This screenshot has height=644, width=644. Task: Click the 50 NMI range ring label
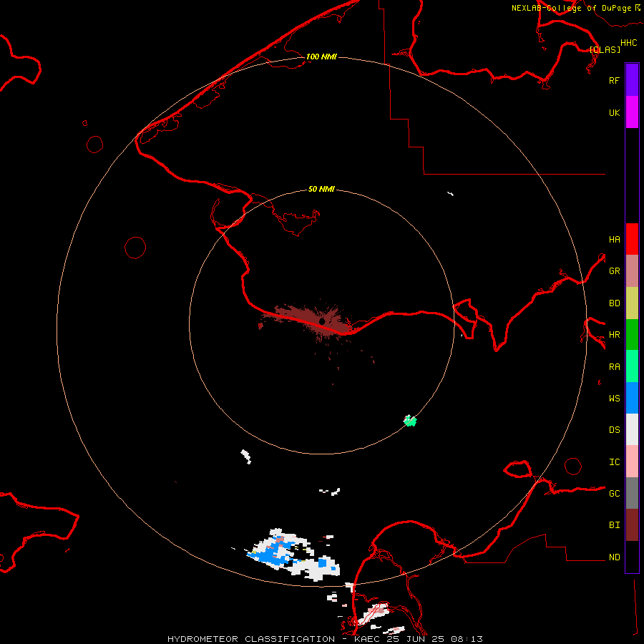point(321,189)
